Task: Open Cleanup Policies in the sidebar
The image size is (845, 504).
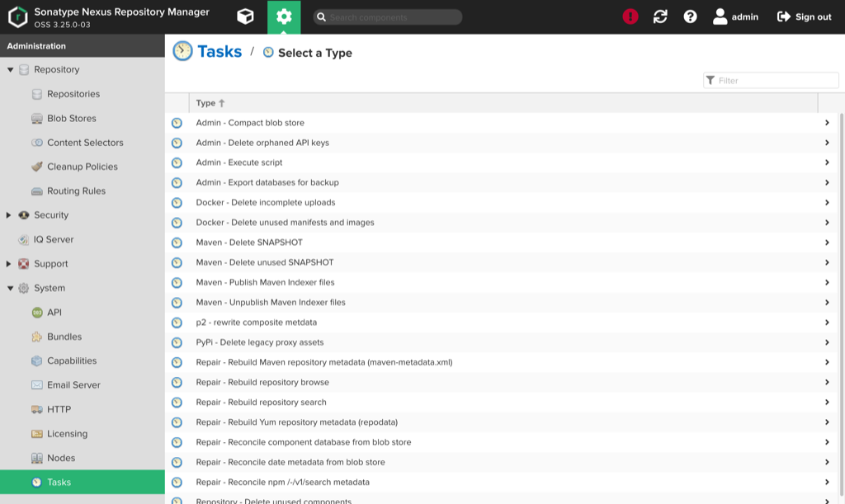Action: pyautogui.click(x=82, y=167)
